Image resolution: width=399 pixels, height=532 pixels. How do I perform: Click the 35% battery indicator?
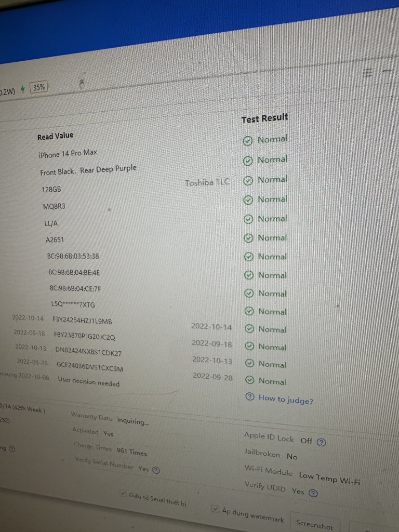39,87
